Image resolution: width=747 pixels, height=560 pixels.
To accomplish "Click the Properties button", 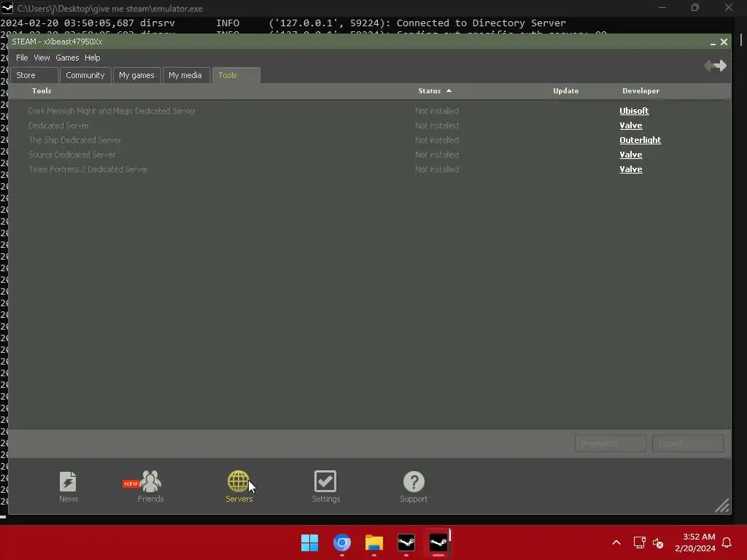I will [611, 443].
